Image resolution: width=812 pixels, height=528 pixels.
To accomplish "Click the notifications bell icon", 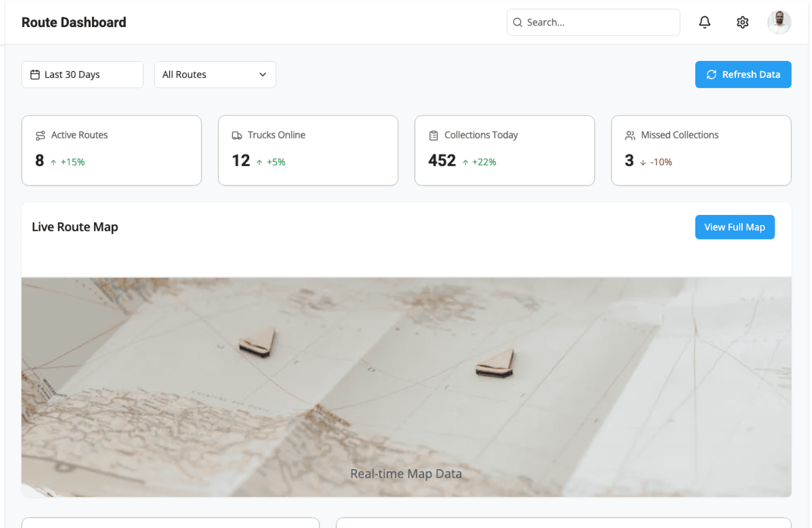I will (704, 22).
